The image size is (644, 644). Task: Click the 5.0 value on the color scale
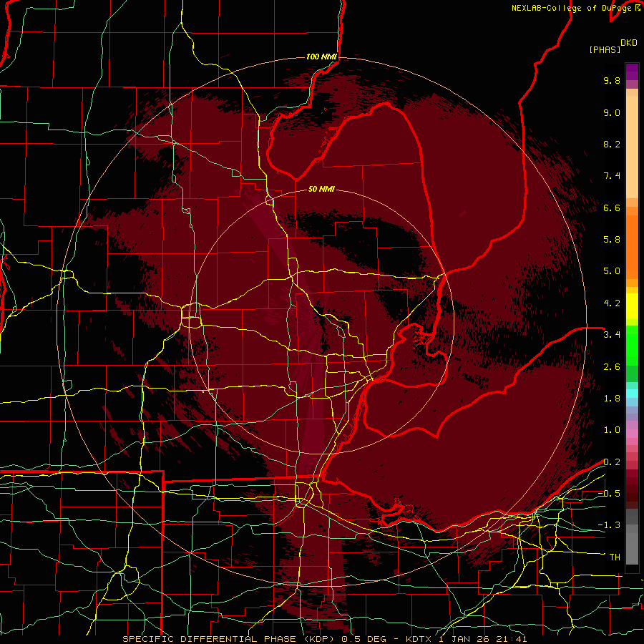click(x=612, y=271)
